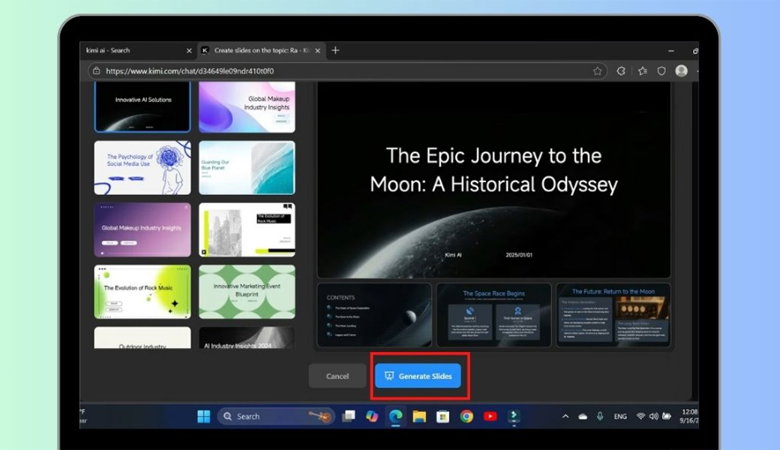This screenshot has height=450, width=780.
Task: Add this page to favorites with star icon
Action: (x=597, y=71)
